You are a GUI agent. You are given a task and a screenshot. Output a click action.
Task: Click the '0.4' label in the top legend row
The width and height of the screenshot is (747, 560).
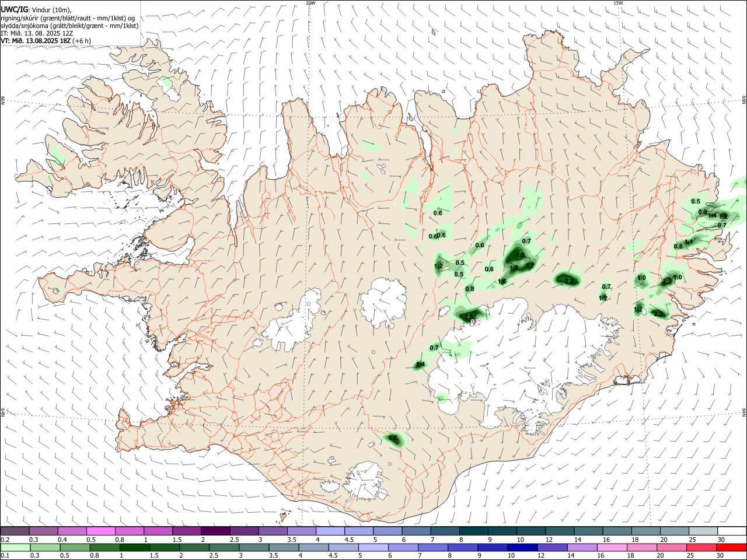click(x=62, y=540)
